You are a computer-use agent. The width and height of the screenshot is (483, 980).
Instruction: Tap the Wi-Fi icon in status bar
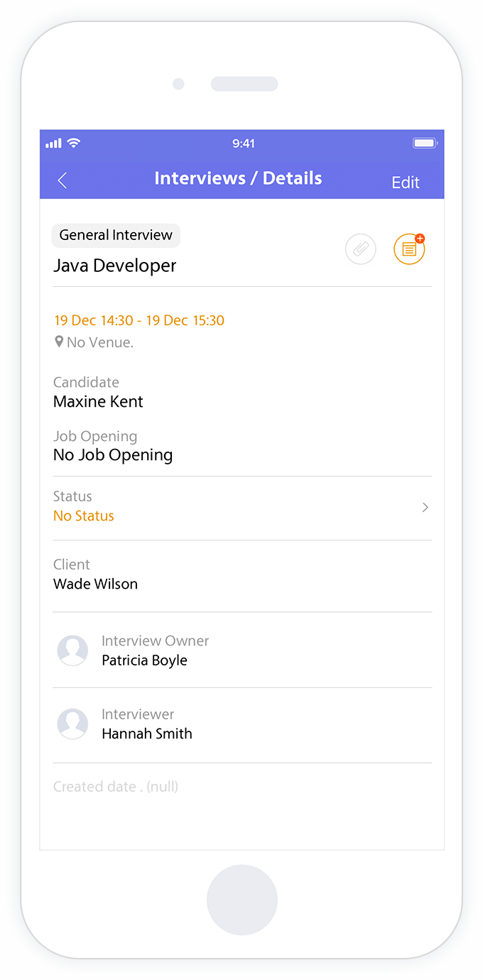point(73,143)
